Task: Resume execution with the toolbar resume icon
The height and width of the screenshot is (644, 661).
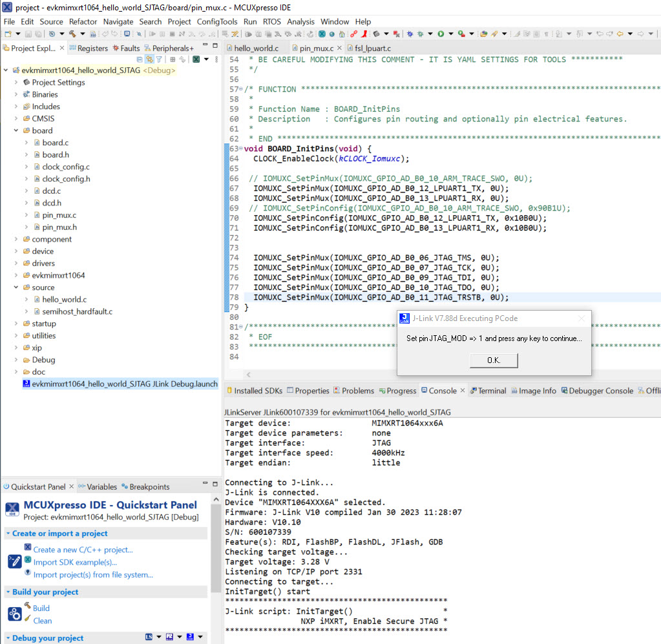Action: 154,32
